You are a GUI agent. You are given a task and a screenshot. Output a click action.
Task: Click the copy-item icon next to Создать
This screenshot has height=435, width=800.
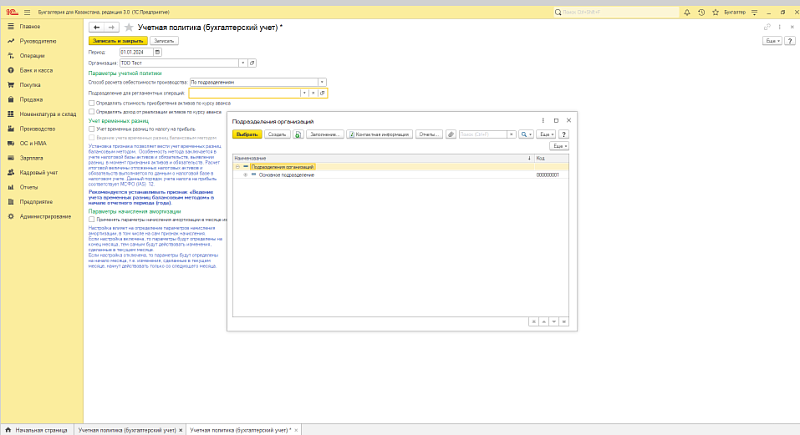(298, 133)
